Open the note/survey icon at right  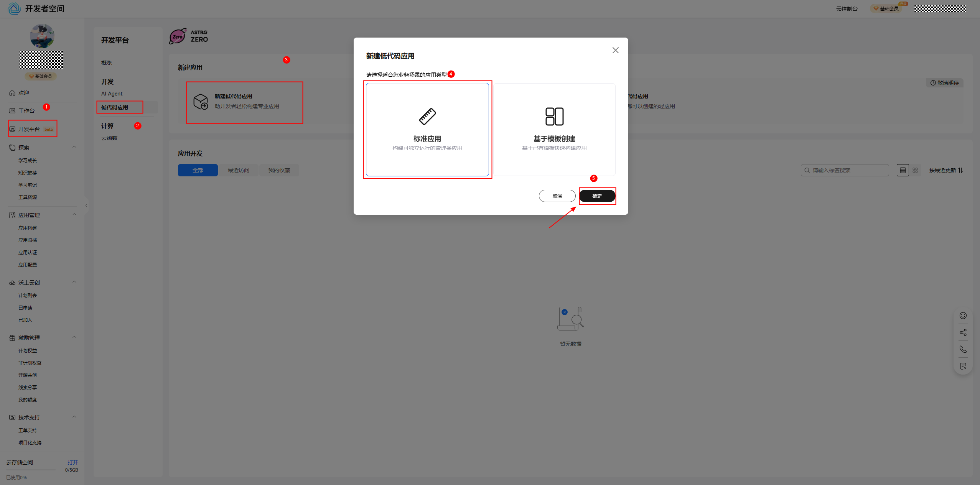click(x=963, y=366)
